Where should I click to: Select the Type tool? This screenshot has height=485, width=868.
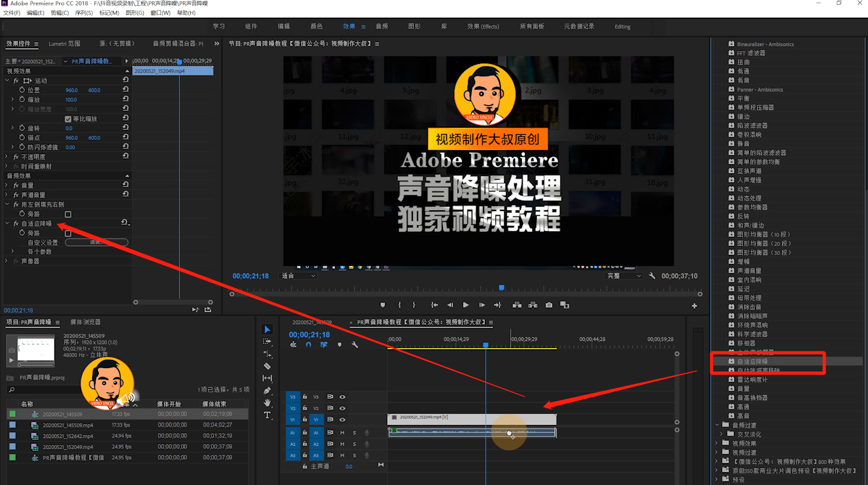click(267, 415)
